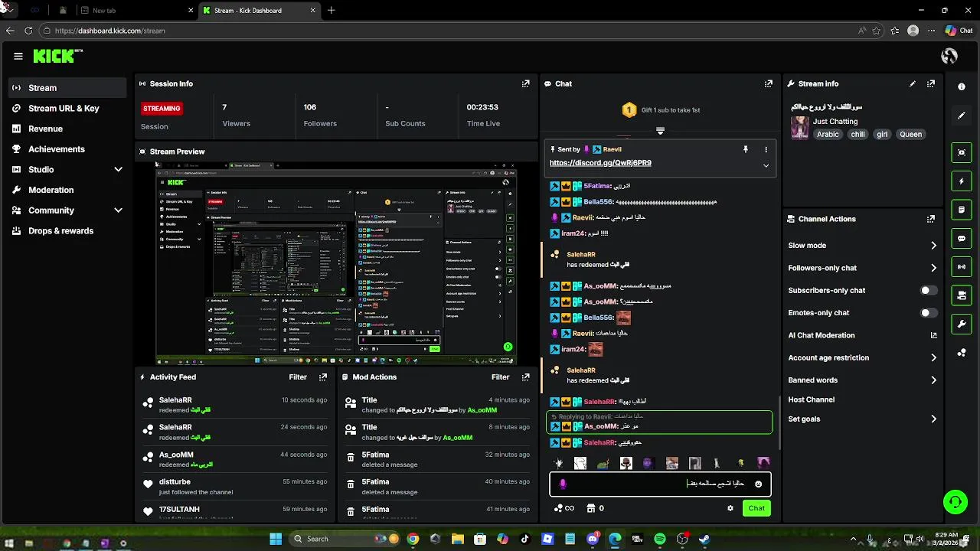Open Banned words settings arrow
The image size is (980, 551).
coord(933,380)
